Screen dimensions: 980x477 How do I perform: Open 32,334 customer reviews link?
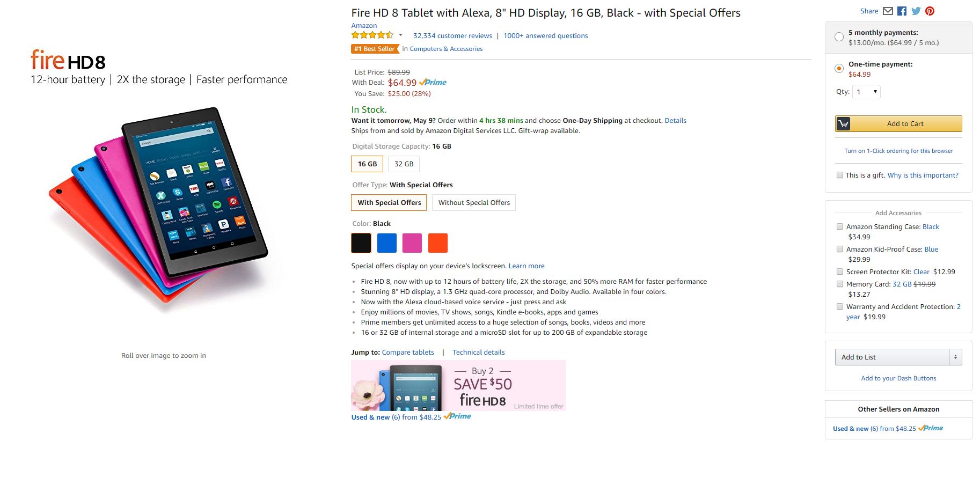point(452,36)
